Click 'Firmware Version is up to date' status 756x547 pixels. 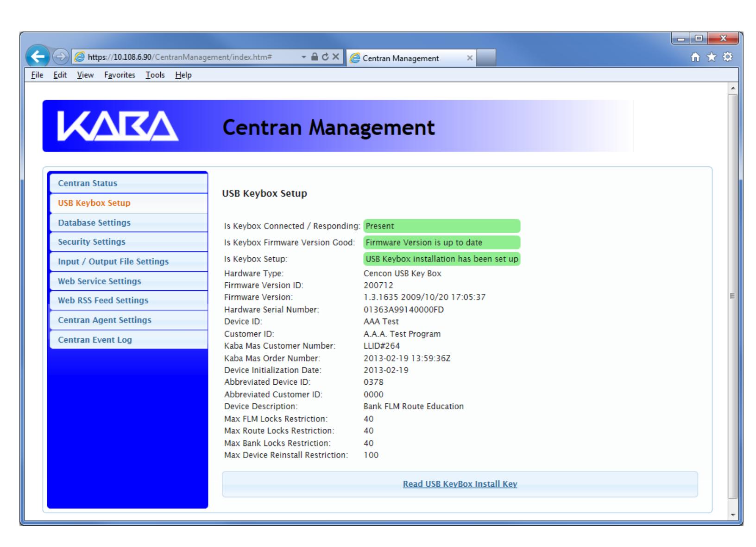(x=442, y=242)
